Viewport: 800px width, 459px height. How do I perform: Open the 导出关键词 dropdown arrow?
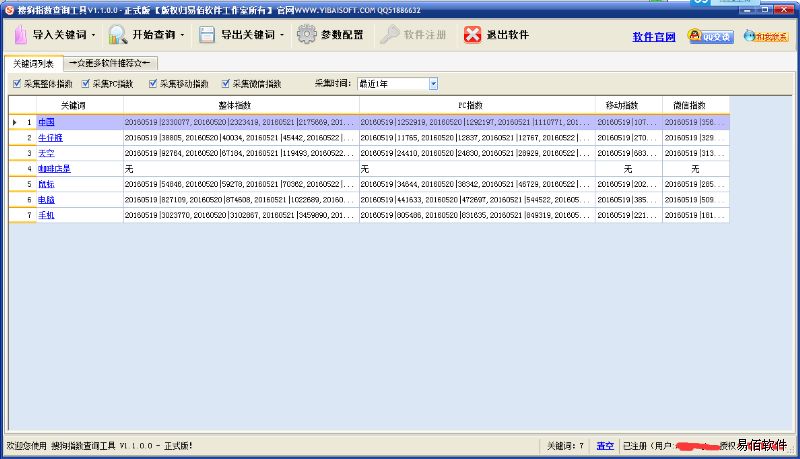click(x=283, y=35)
